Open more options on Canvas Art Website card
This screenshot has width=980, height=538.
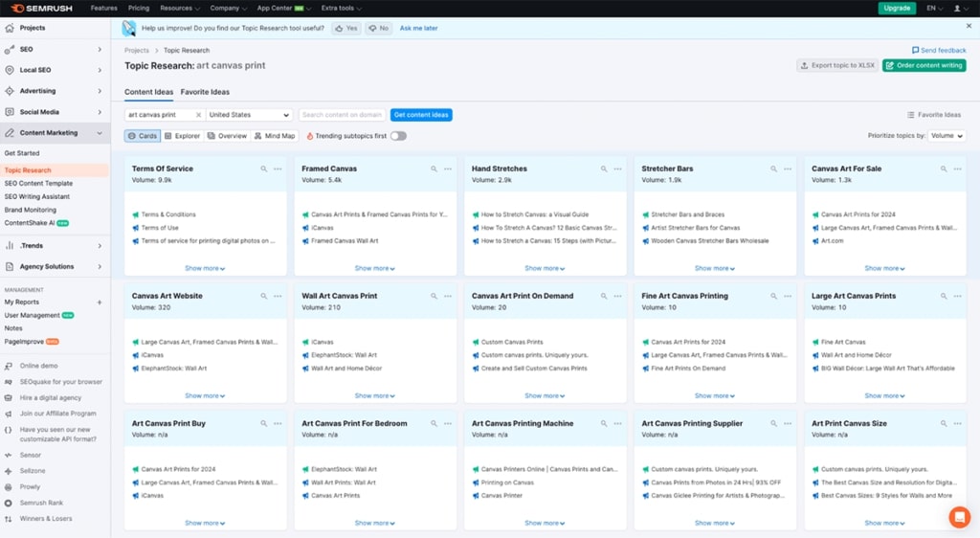click(278, 296)
